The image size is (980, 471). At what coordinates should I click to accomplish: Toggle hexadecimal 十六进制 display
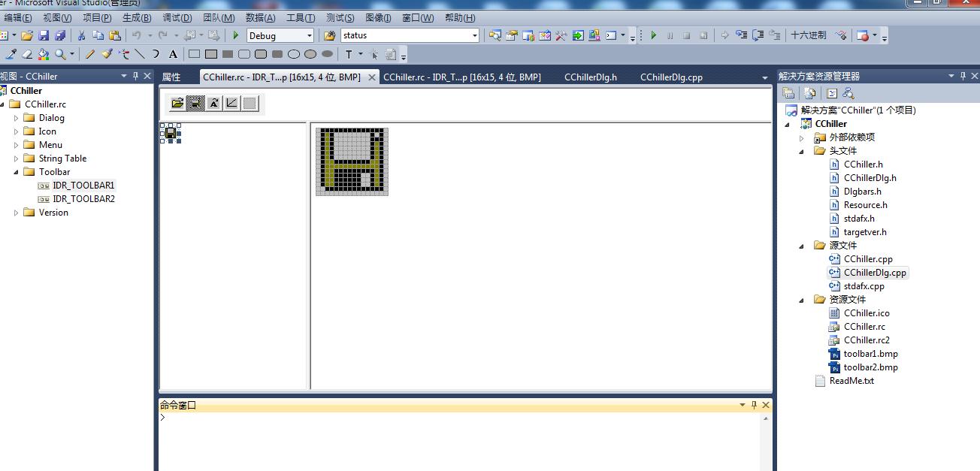click(808, 35)
